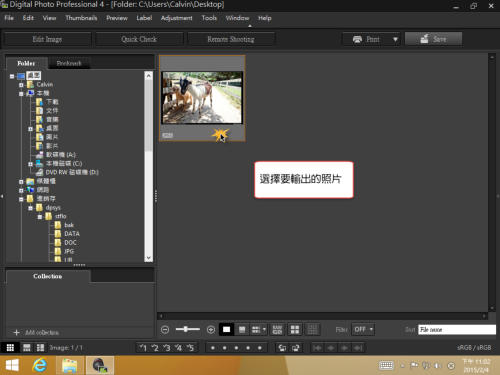Click the thumbnail zoom-in plus icon
500x375 pixels.
(x=211, y=330)
